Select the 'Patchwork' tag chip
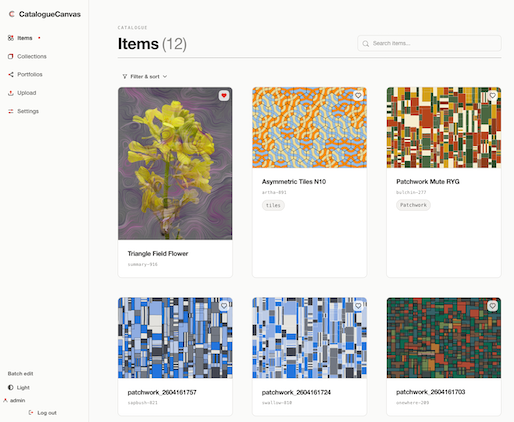 click(413, 205)
